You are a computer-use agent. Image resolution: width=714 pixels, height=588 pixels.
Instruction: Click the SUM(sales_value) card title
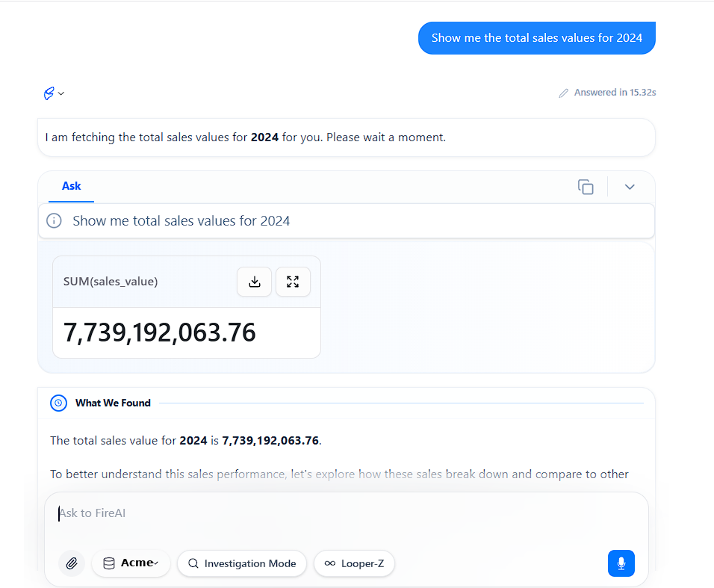[x=111, y=282]
